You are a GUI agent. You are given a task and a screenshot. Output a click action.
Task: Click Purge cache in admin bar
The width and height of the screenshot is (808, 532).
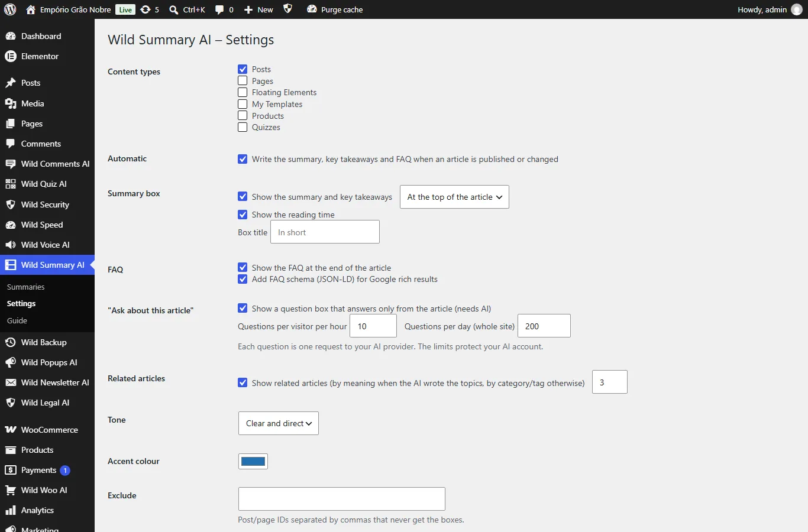tap(335, 9)
